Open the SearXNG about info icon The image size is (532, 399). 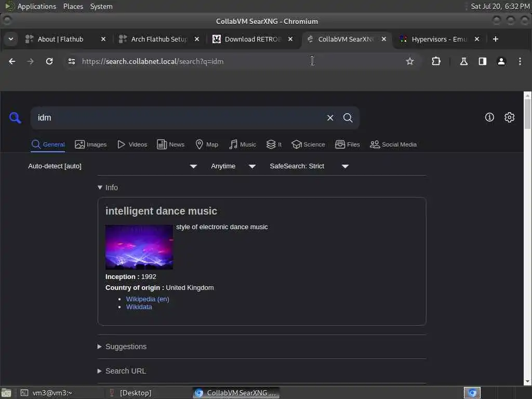[x=489, y=117]
